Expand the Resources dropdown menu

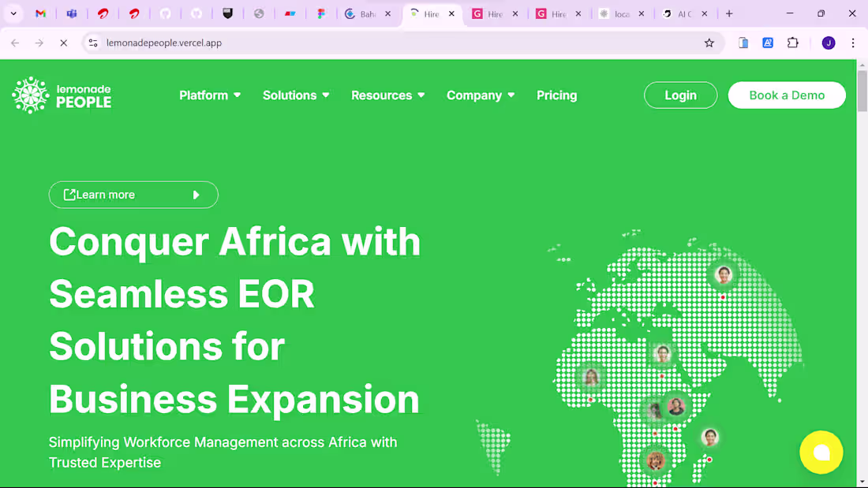388,95
